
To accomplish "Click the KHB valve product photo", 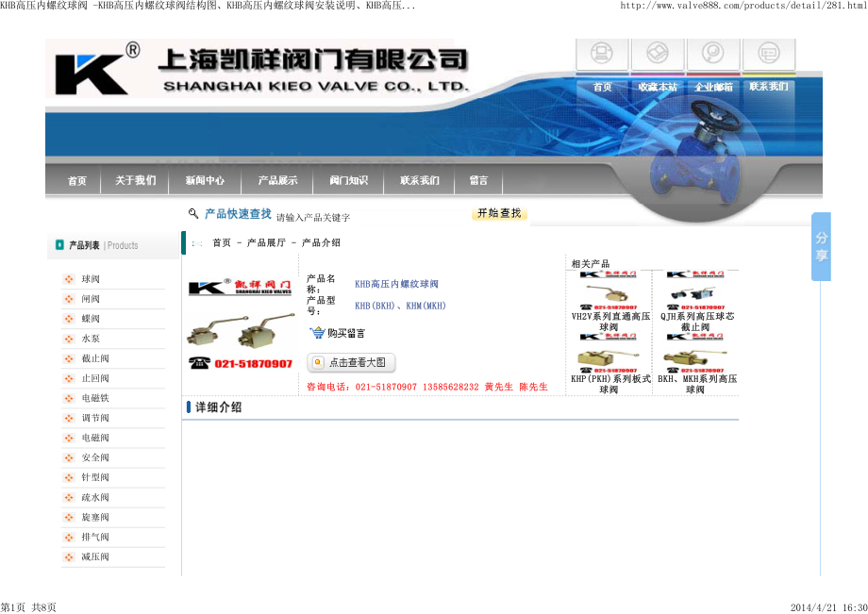I will point(241,330).
